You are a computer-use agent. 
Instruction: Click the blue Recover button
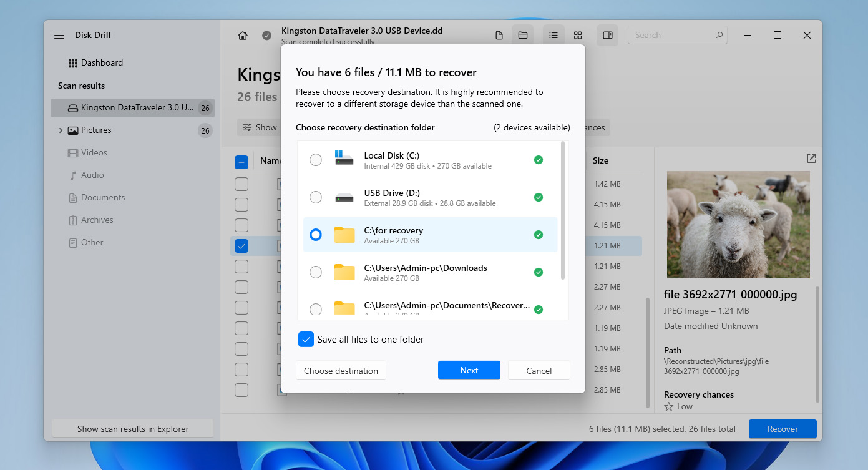(783, 429)
